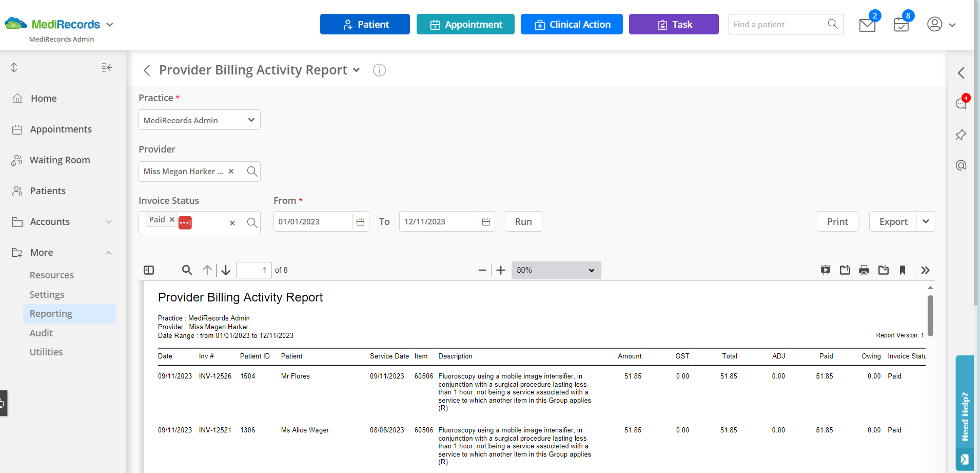This screenshot has height=473, width=980.
Task: Open the Need Help side tab
Action: click(965, 413)
